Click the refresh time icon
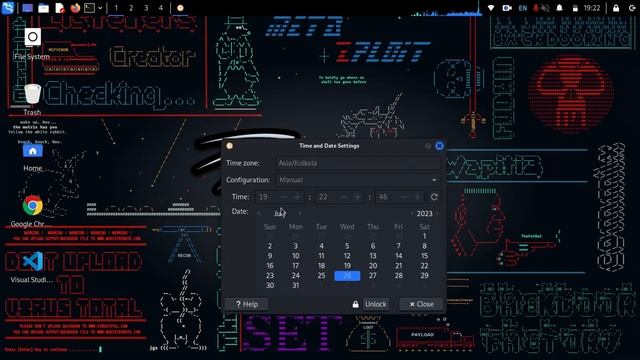 click(x=434, y=197)
